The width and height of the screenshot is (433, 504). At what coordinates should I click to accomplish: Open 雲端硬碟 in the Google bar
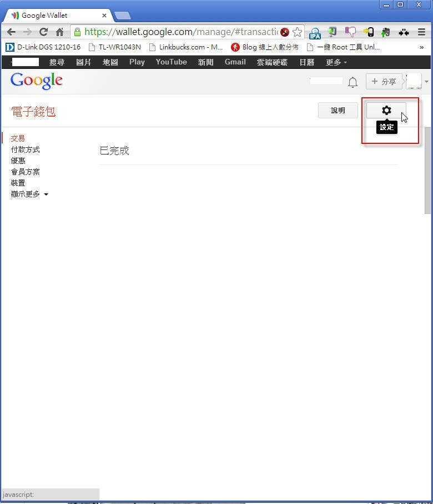(272, 62)
